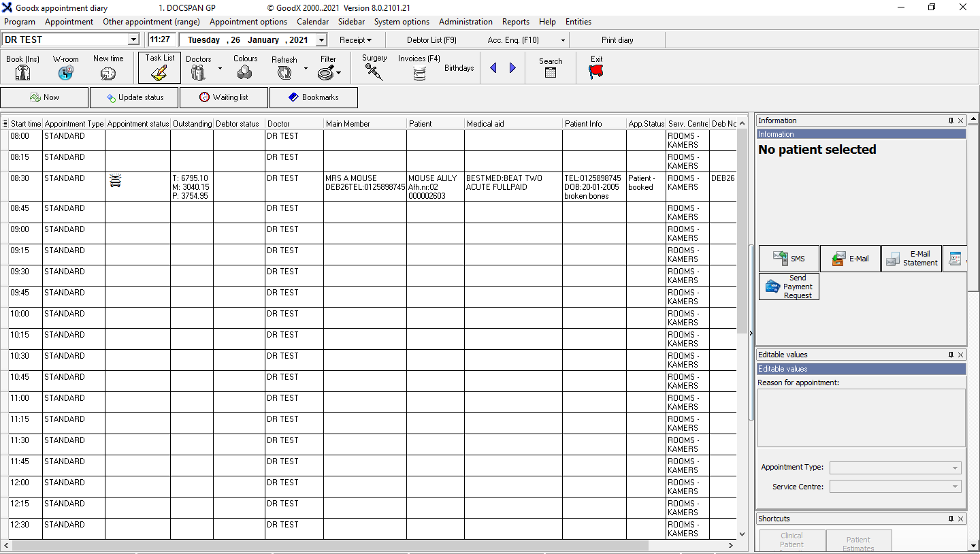This screenshot has width=980, height=554.
Task: Click the Search calendar icon
Action: [x=551, y=72]
